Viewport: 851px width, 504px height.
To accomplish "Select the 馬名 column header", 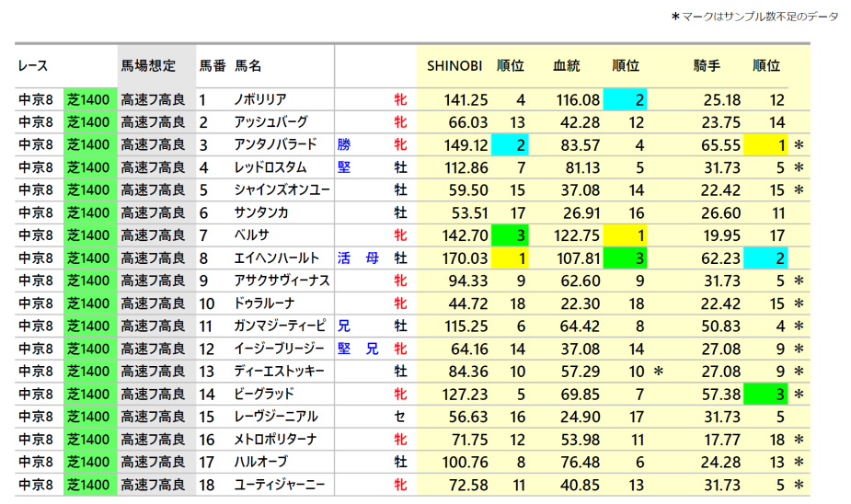I will tap(248, 66).
